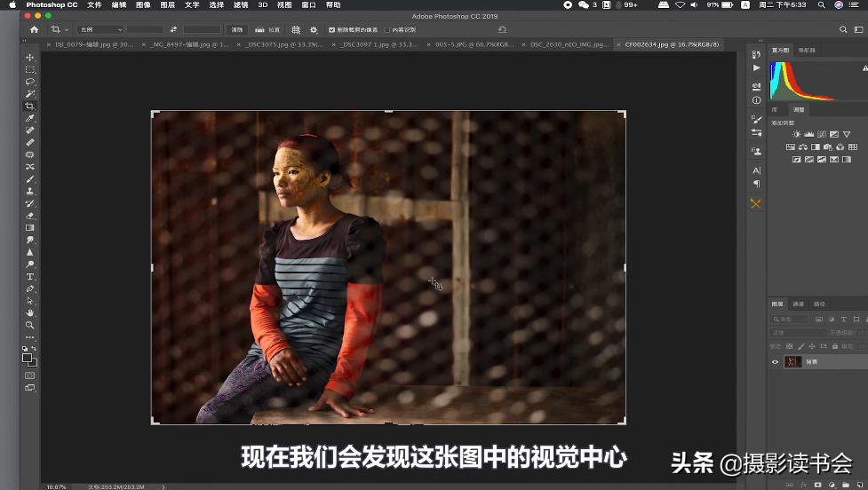The image size is (868, 490).
Task: Select the Clone Stamp tool
Action: point(30,192)
